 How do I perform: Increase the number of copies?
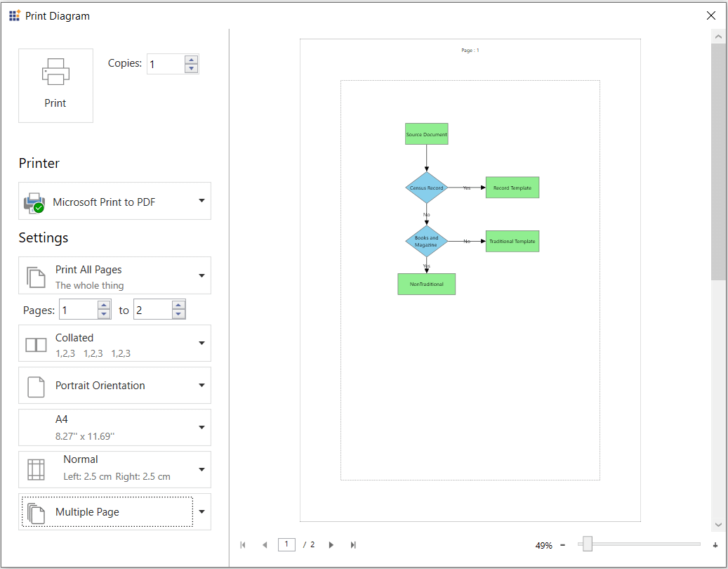pos(191,60)
